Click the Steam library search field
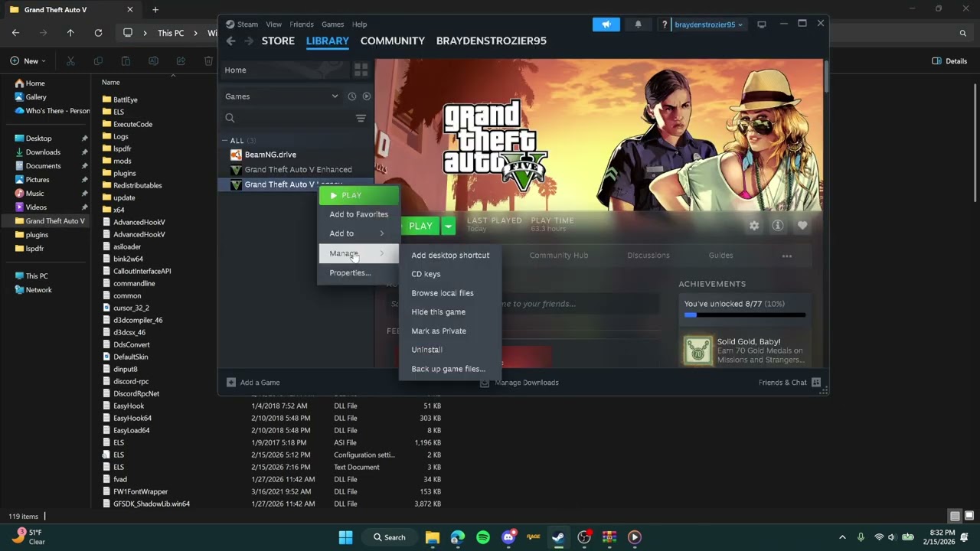Viewport: 980px width, 551px height. tap(288, 118)
